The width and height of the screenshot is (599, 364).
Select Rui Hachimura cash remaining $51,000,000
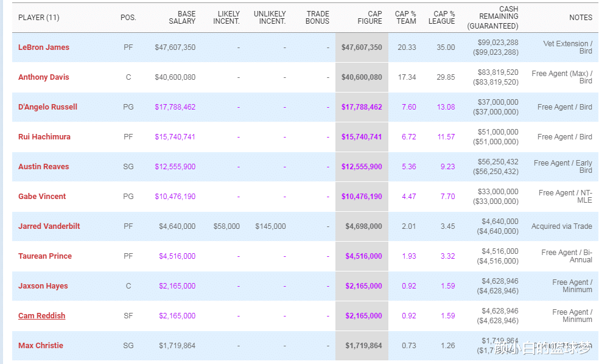click(x=498, y=131)
